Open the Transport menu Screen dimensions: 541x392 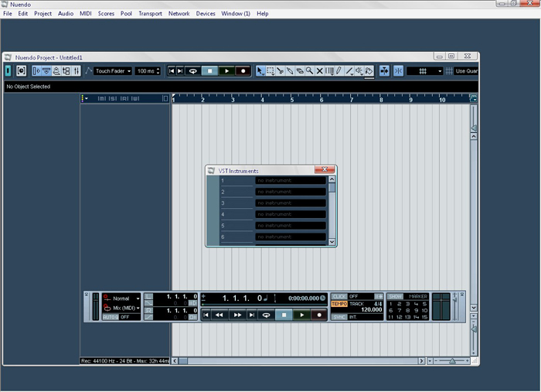point(150,13)
